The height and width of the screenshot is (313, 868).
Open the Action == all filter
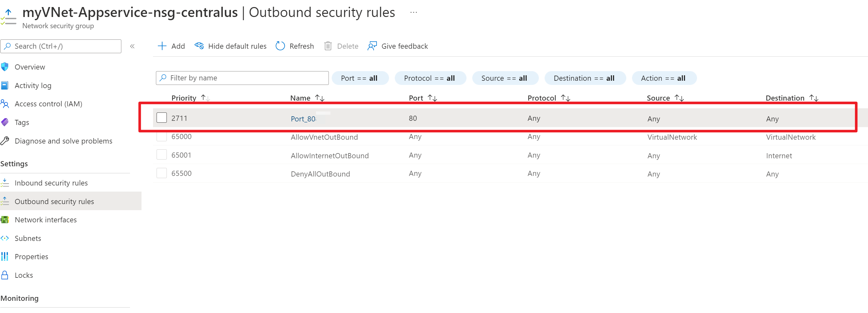point(663,78)
